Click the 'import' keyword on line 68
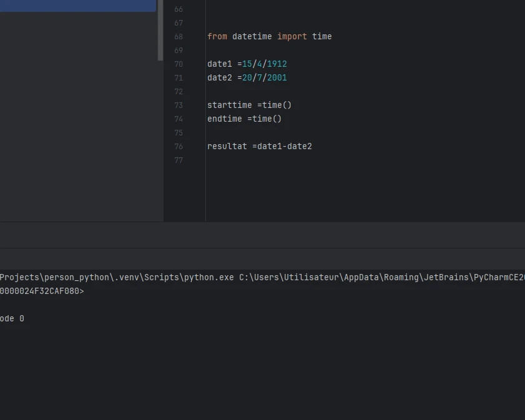The image size is (525, 420). [292, 37]
